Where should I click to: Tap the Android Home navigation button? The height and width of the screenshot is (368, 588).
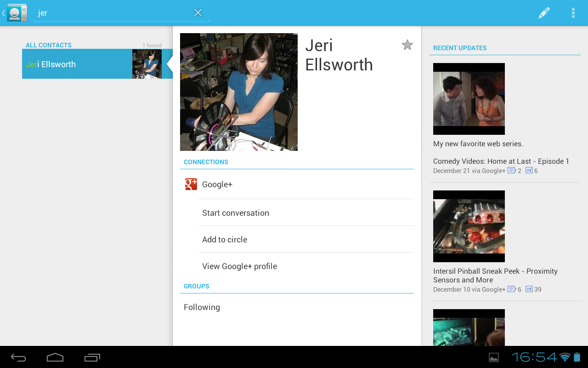coord(55,357)
